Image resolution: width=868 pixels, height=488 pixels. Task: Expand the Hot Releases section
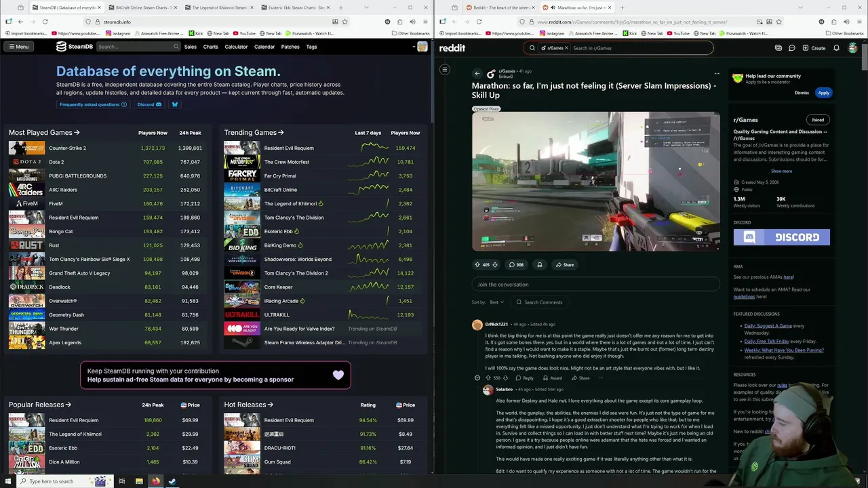[x=248, y=405]
